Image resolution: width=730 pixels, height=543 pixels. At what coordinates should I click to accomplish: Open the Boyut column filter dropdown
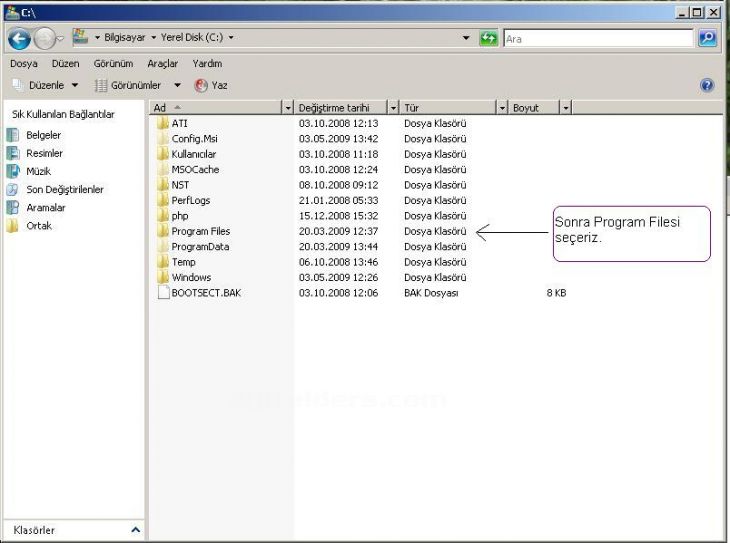[x=565, y=108]
